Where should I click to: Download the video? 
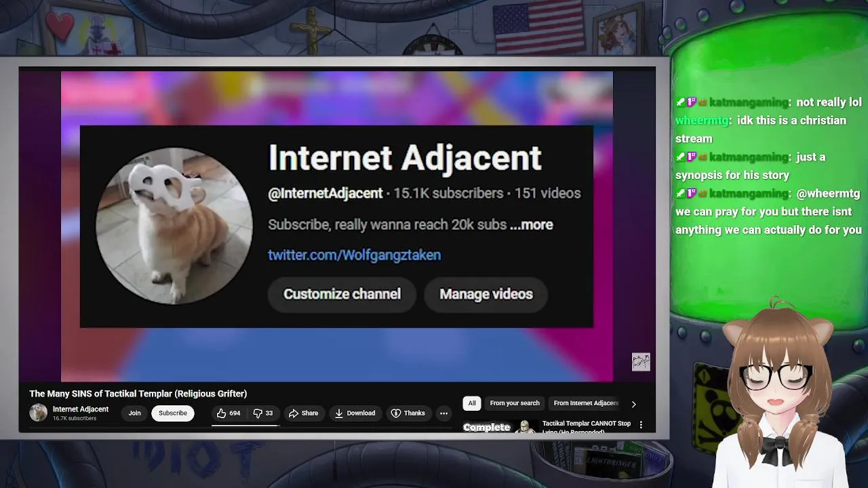tap(355, 413)
